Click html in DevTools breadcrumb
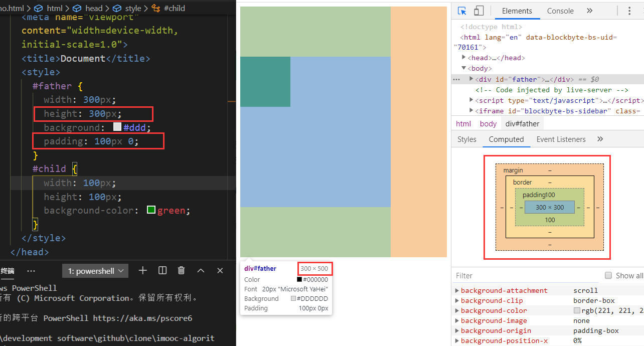Screen dimensions: 644x346 click(x=463, y=123)
